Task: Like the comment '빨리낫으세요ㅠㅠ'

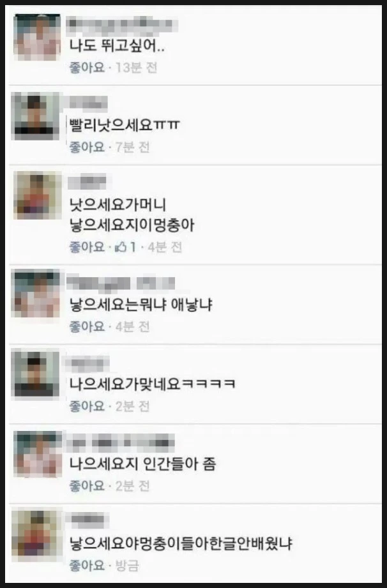Action: click(x=87, y=147)
